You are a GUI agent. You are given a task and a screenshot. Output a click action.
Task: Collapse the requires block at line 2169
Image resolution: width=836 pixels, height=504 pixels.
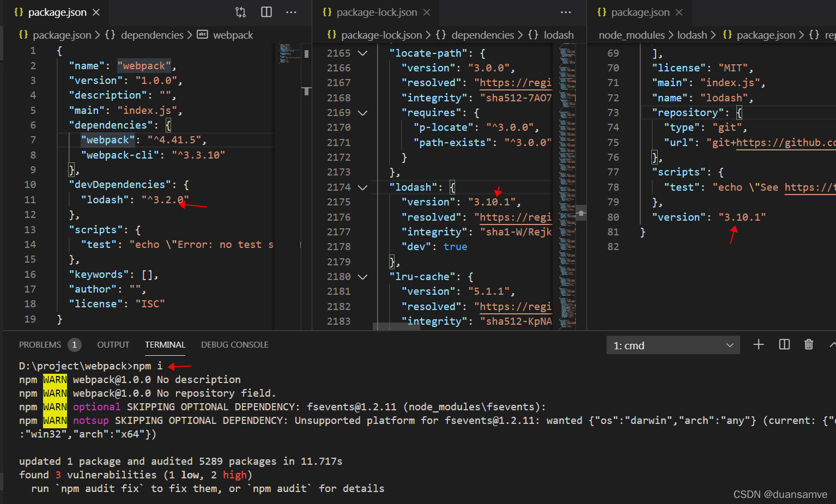click(x=362, y=113)
